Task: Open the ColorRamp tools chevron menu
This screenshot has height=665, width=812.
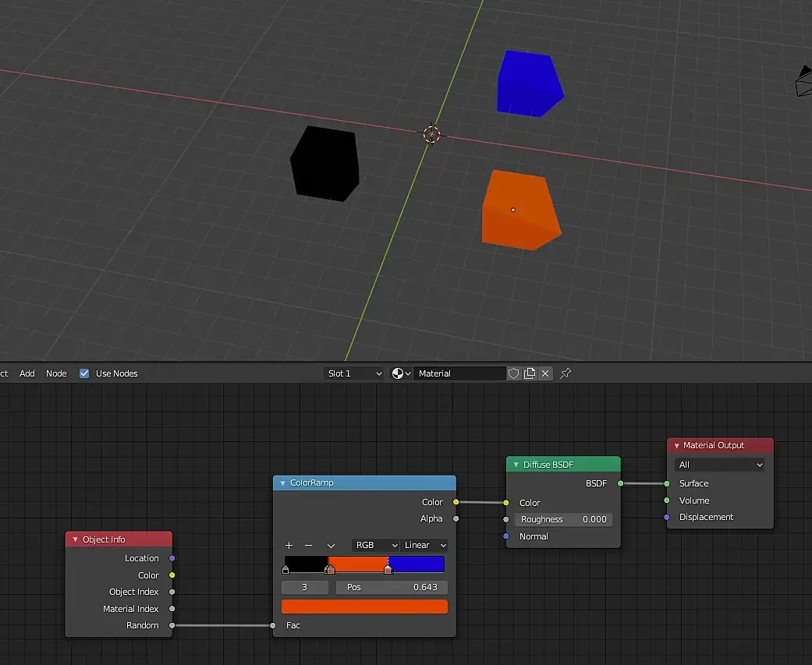Action: [x=331, y=546]
